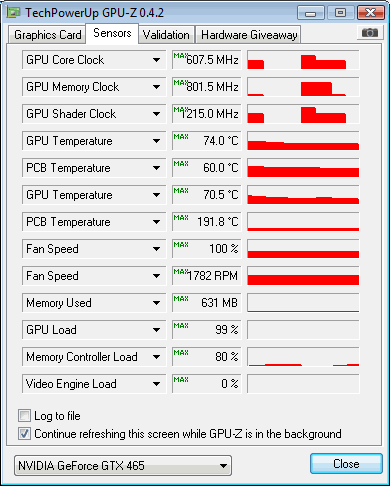The width and height of the screenshot is (390, 486).
Task: Click the MAX indicator of GPU Core Clock
Action: pyautogui.click(x=181, y=56)
